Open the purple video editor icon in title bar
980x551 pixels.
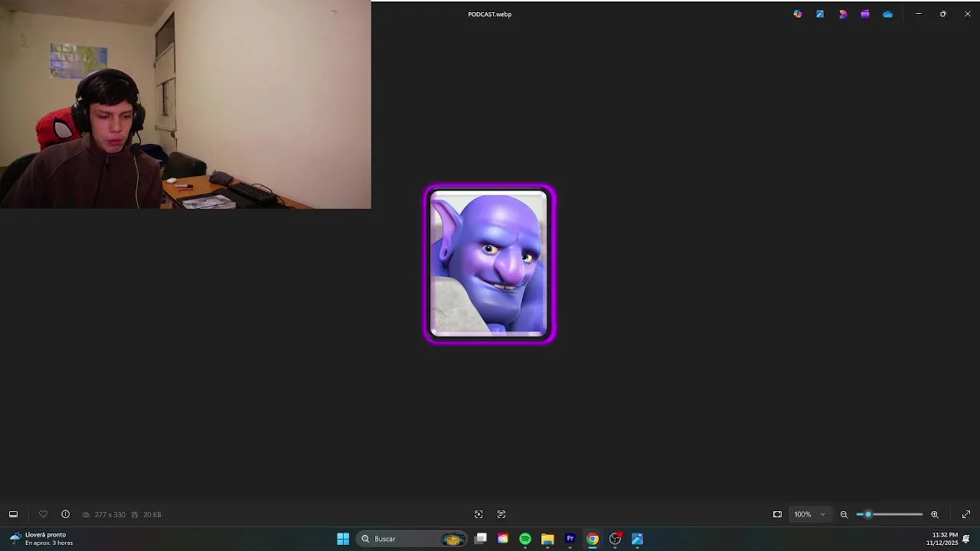pyautogui.click(x=865, y=14)
